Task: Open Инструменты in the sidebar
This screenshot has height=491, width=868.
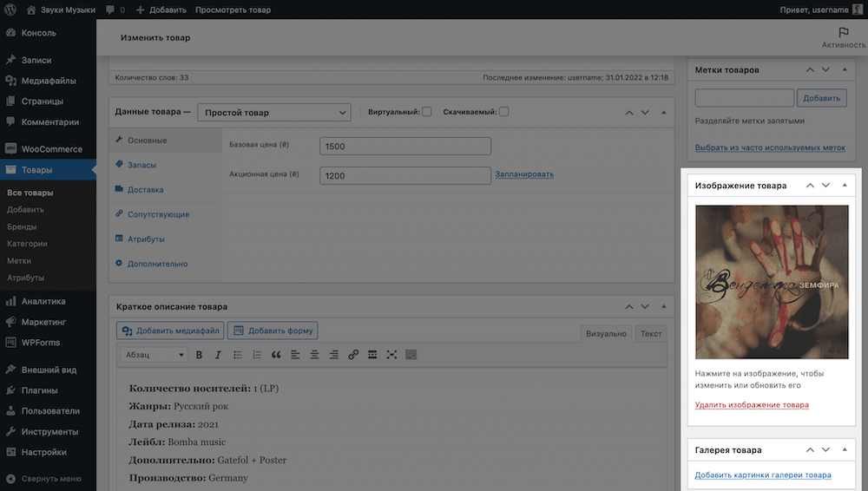Action: pos(48,431)
